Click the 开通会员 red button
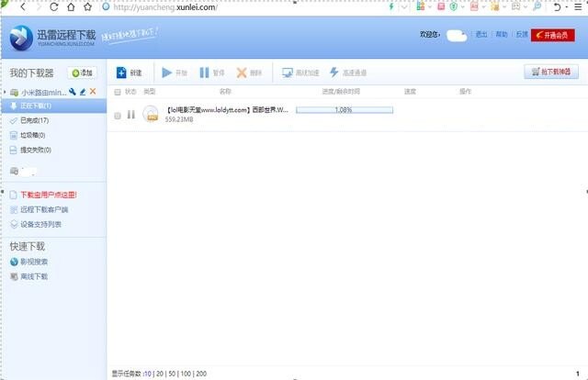This screenshot has width=588, height=380. pos(553,35)
